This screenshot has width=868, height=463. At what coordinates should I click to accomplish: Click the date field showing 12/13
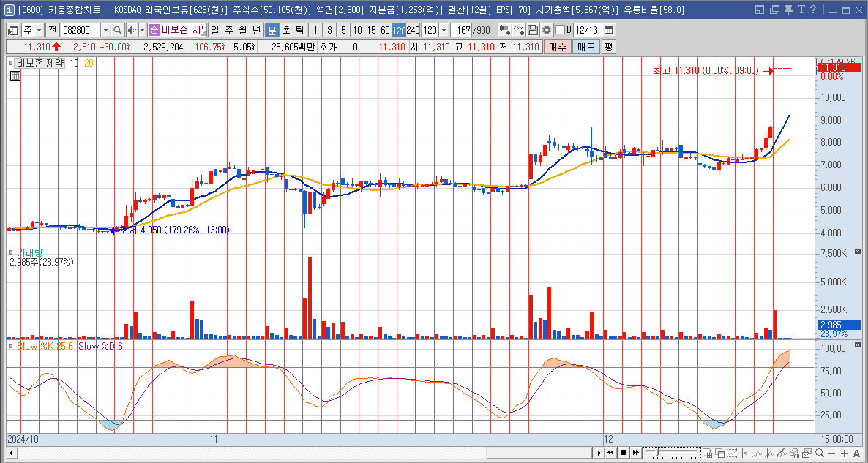click(x=588, y=31)
